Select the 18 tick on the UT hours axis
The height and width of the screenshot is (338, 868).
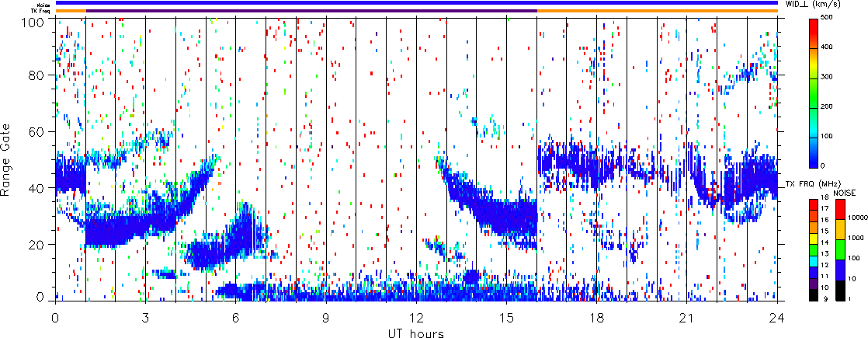pyautogui.click(x=597, y=318)
